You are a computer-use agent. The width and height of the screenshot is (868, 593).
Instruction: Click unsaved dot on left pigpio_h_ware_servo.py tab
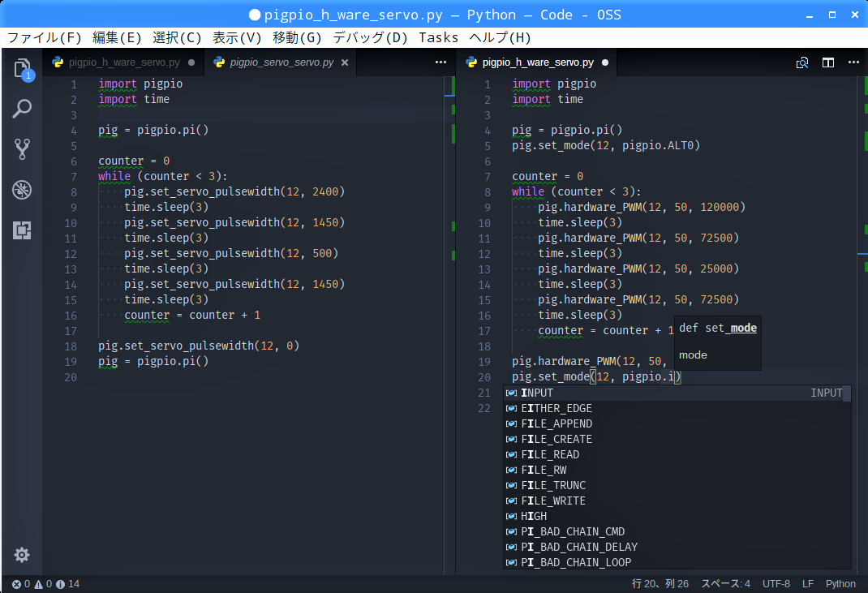click(x=191, y=62)
